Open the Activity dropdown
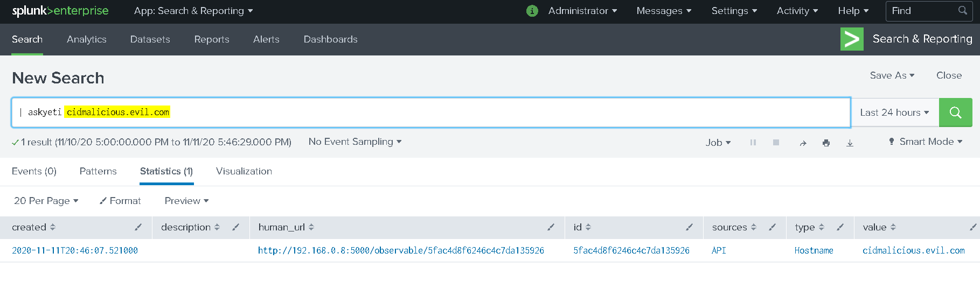The width and height of the screenshot is (980, 288). (797, 11)
